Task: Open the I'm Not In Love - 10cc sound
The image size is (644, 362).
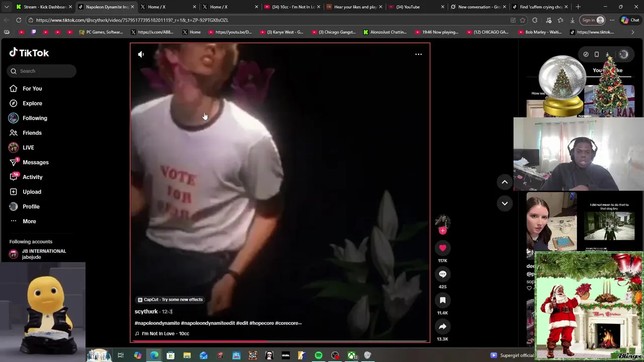Action: tap(162, 333)
